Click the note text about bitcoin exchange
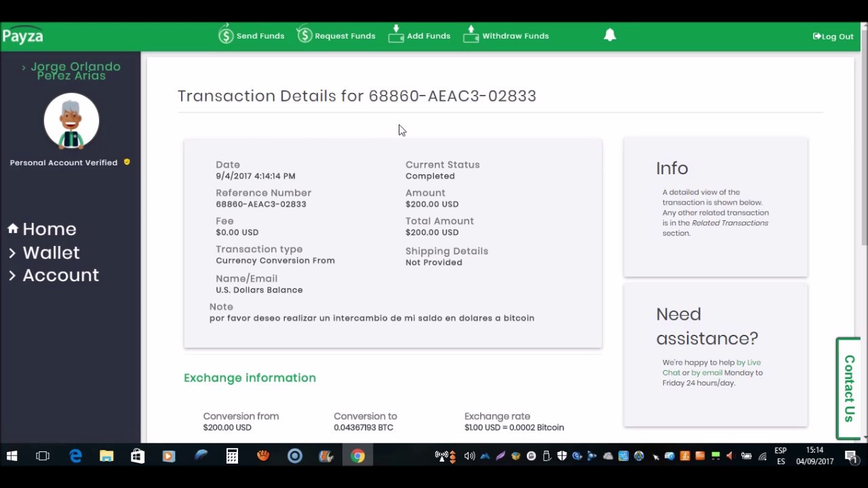Image resolution: width=868 pixels, height=488 pixels. coord(372,318)
